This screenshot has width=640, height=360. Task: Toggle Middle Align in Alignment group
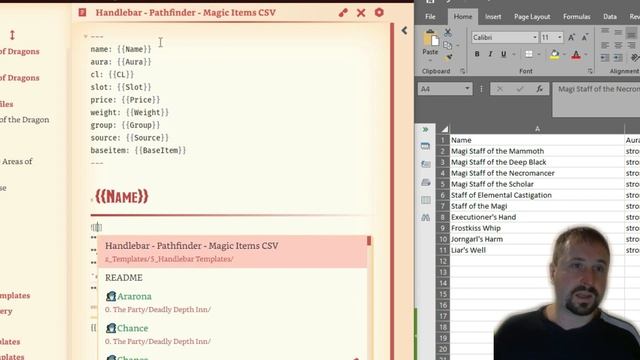click(x=618, y=31)
